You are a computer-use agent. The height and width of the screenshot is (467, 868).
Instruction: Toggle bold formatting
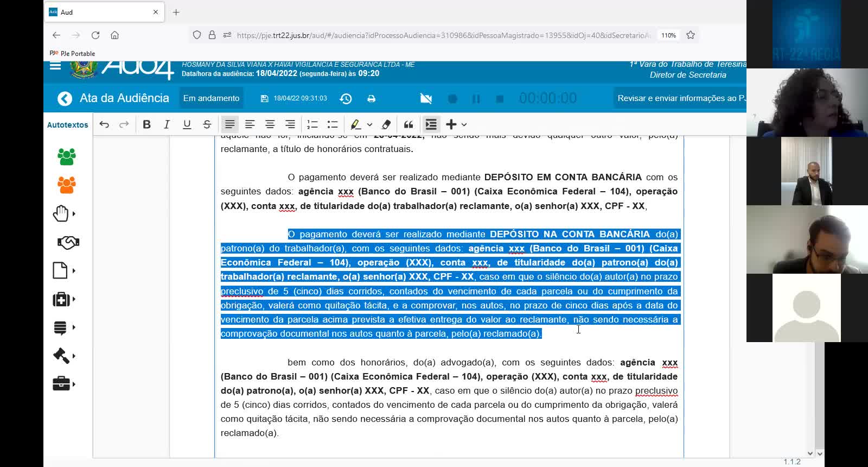click(146, 124)
